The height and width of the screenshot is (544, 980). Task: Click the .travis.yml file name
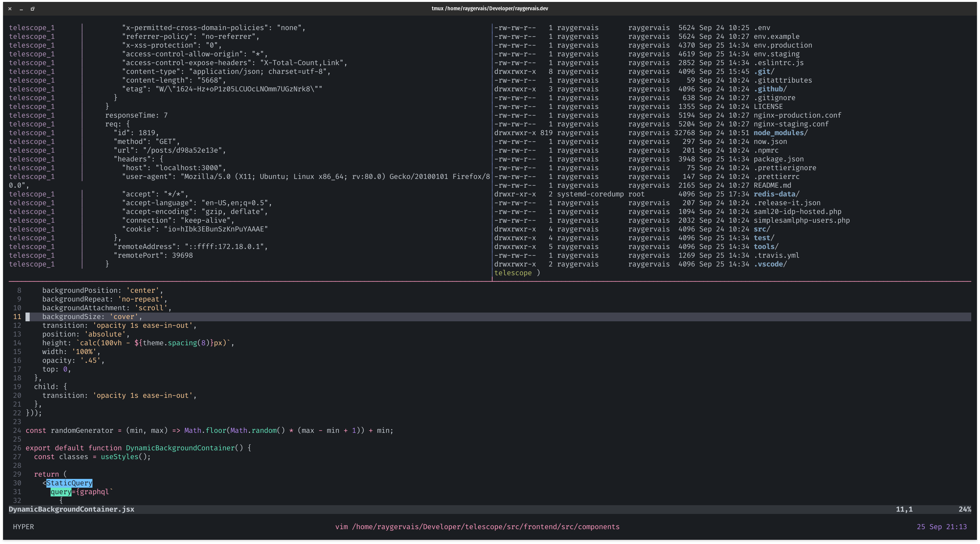click(x=776, y=255)
